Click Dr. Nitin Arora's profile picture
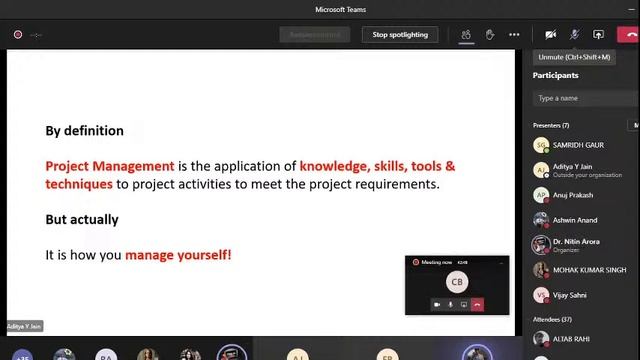640x360 pixels. [541, 244]
